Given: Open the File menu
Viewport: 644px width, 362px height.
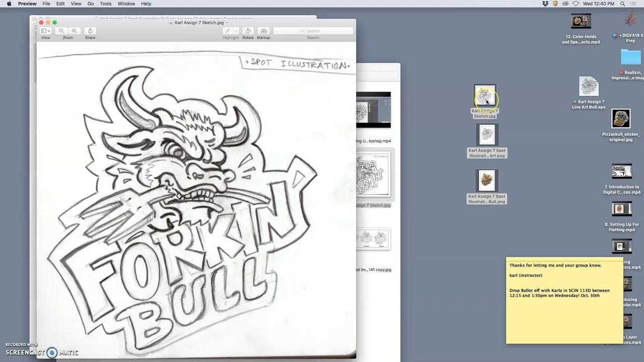Looking at the screenshot, I should point(46,4).
